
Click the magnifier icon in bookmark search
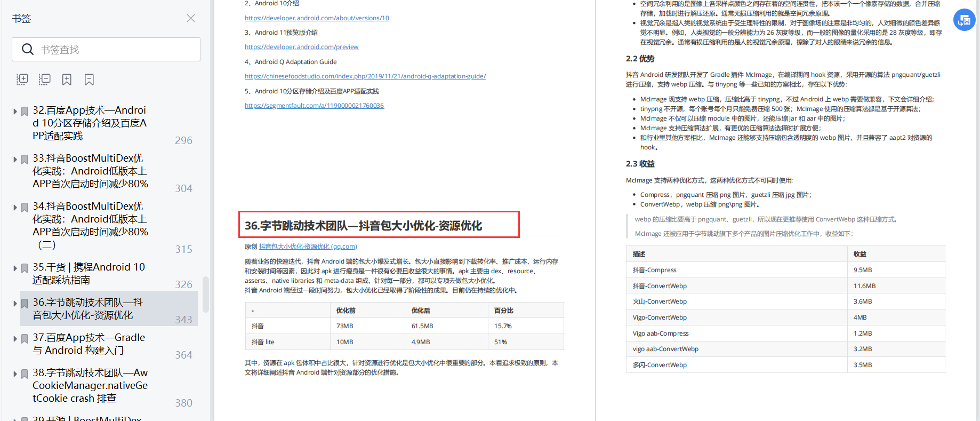point(28,50)
